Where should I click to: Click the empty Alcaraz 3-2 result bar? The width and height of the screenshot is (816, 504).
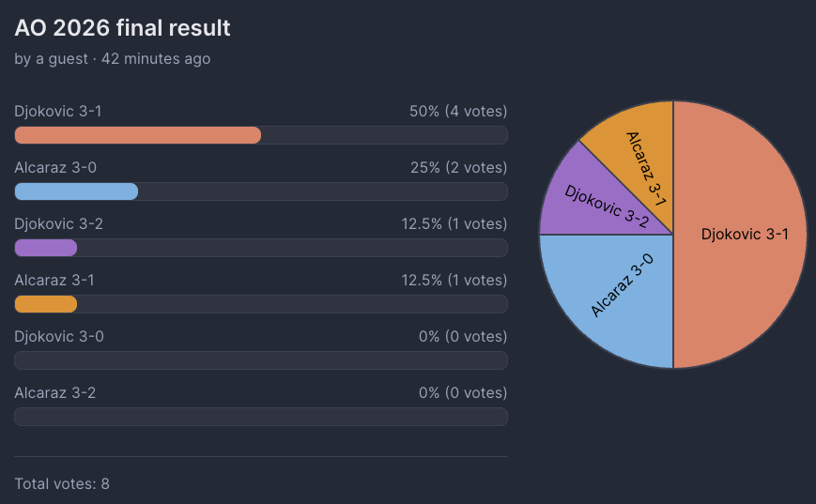pos(261,417)
